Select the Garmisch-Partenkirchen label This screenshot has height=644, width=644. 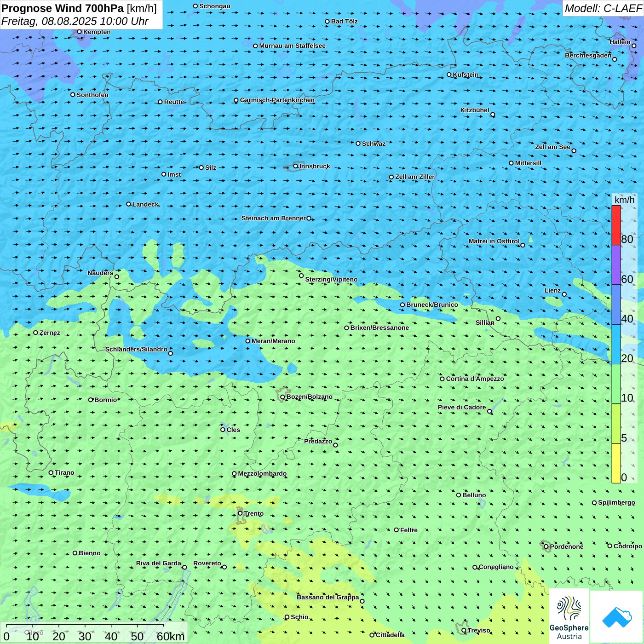pos(277,100)
